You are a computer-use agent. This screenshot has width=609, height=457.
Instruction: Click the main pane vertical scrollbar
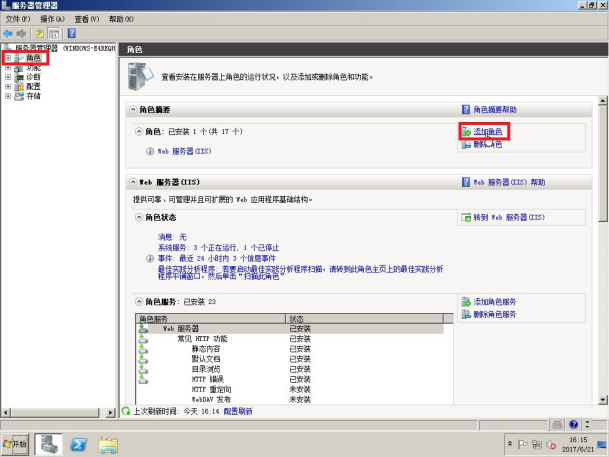602,250
